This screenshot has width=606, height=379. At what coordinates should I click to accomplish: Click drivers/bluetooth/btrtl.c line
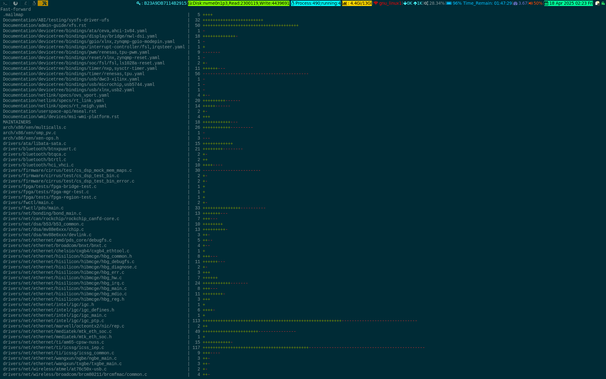[x=34, y=160]
